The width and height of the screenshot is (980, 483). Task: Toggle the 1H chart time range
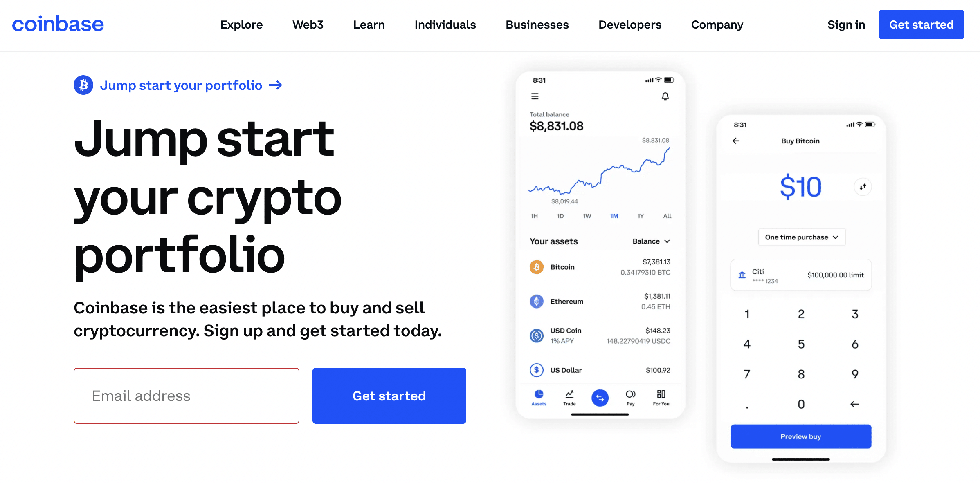[x=534, y=216]
